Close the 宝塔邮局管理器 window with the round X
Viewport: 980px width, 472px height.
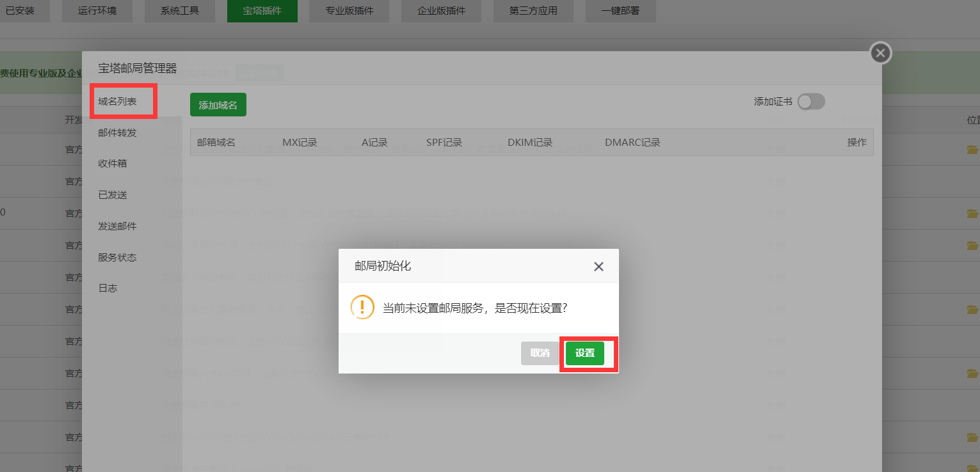click(x=881, y=53)
